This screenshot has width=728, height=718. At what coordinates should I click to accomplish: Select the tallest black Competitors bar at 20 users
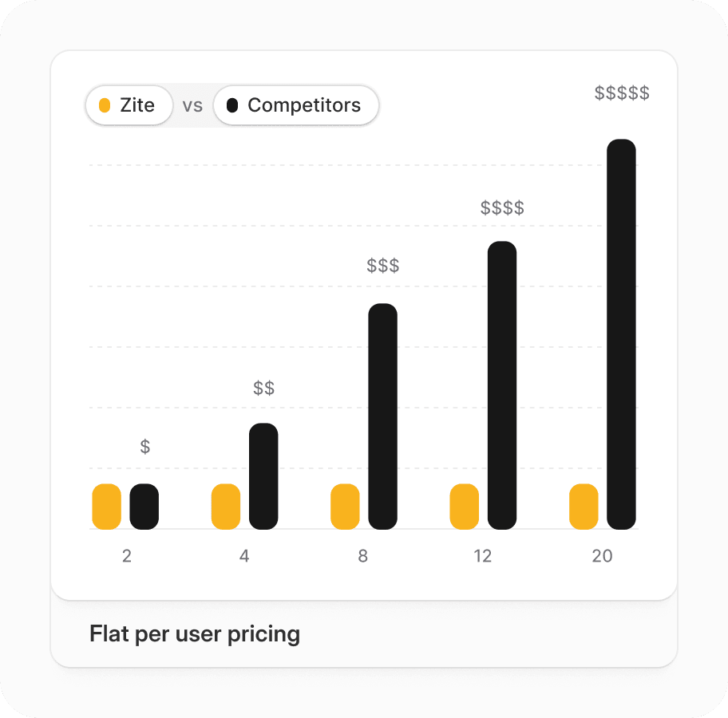[621, 334]
